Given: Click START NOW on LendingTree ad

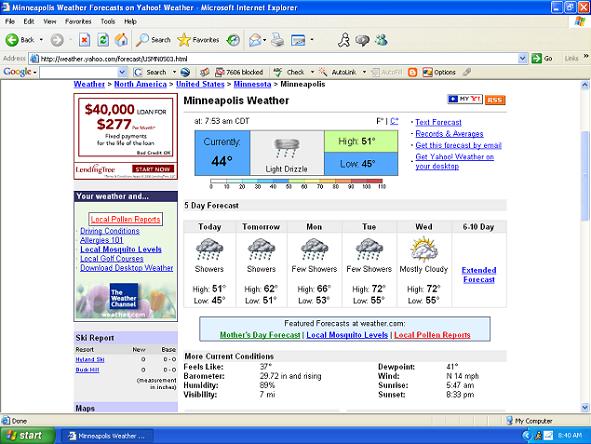Looking at the screenshot, I should 153,169.
